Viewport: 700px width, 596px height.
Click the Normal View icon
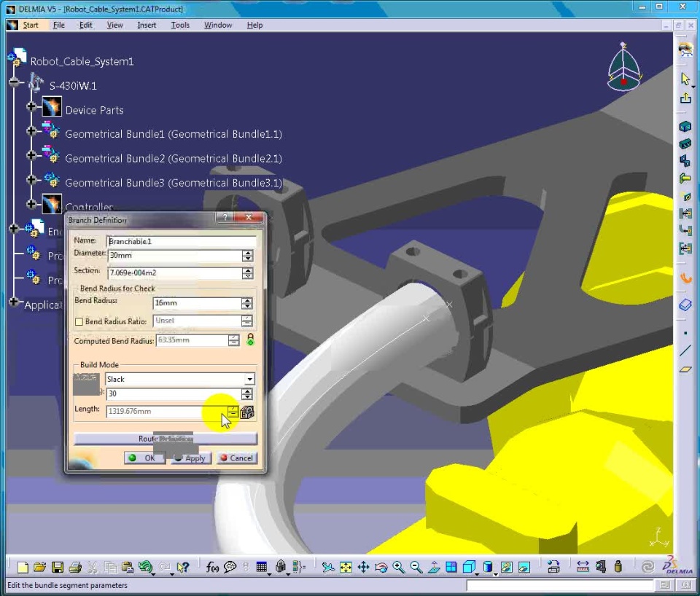(x=433, y=567)
